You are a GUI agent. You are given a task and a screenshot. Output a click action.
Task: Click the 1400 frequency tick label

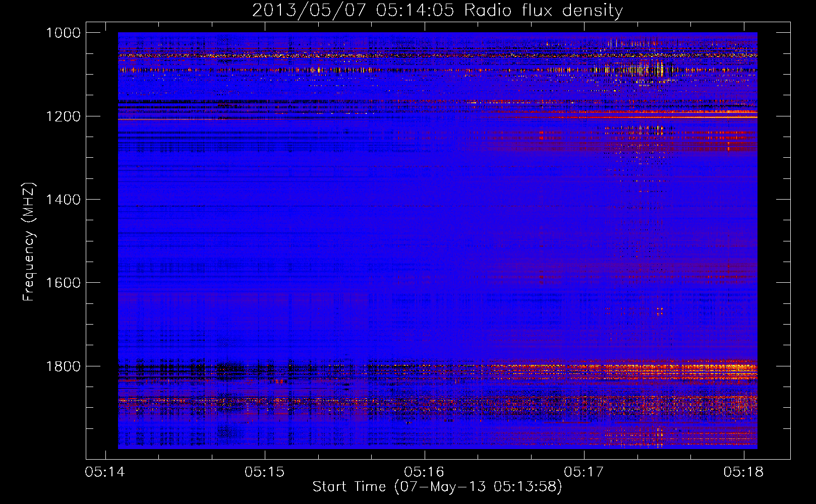63,200
